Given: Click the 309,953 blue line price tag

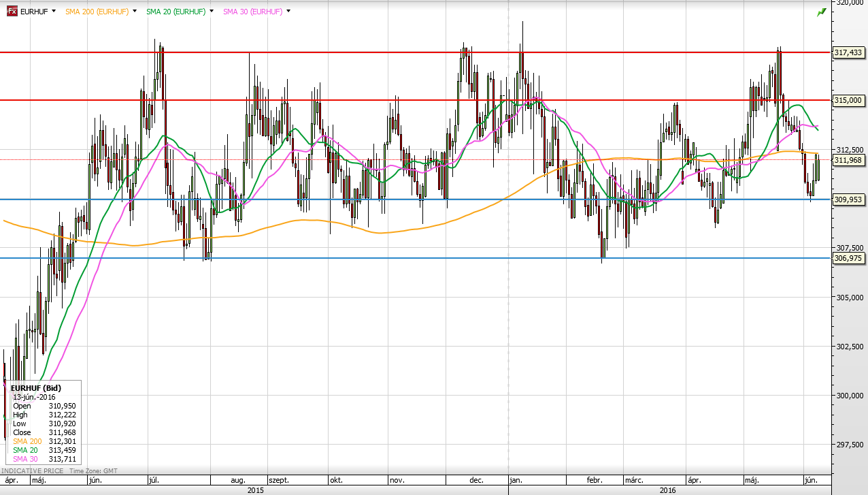Looking at the screenshot, I should click(x=848, y=199).
